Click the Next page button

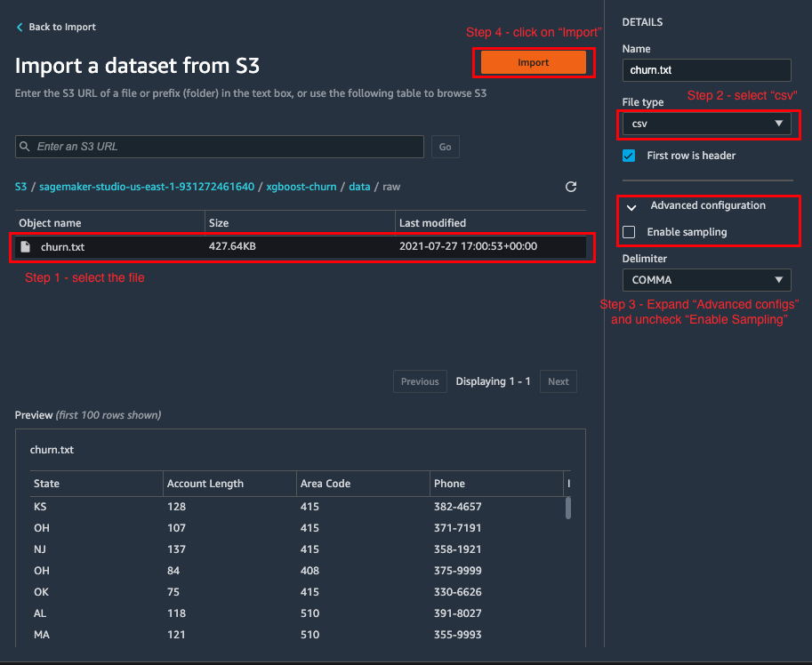click(x=559, y=381)
